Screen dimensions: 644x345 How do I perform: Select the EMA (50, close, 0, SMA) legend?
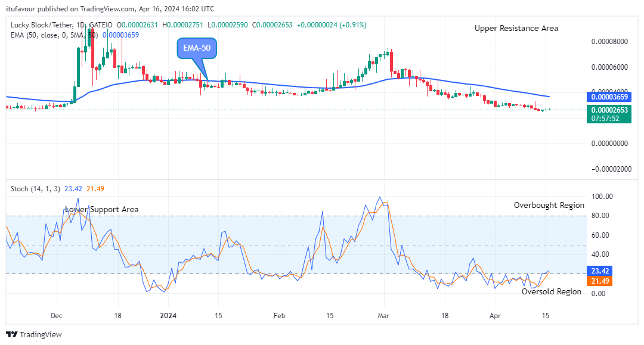pyautogui.click(x=54, y=35)
